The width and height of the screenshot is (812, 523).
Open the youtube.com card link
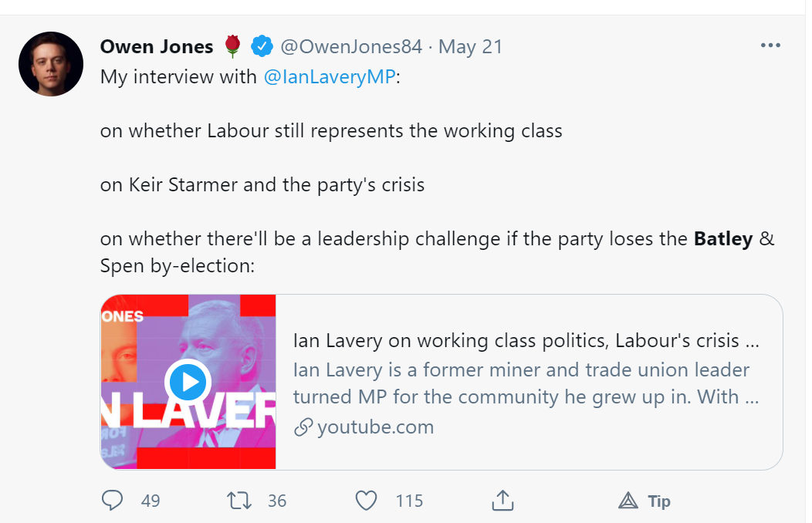coord(375,427)
